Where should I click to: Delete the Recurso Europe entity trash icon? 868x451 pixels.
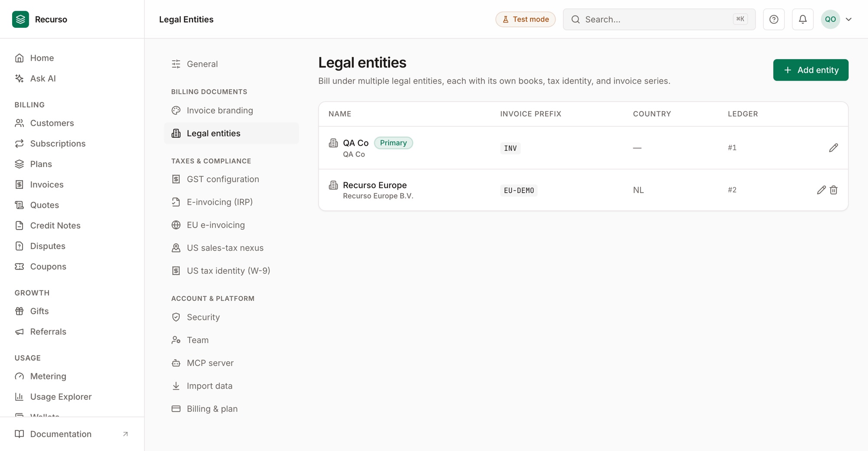tap(834, 190)
